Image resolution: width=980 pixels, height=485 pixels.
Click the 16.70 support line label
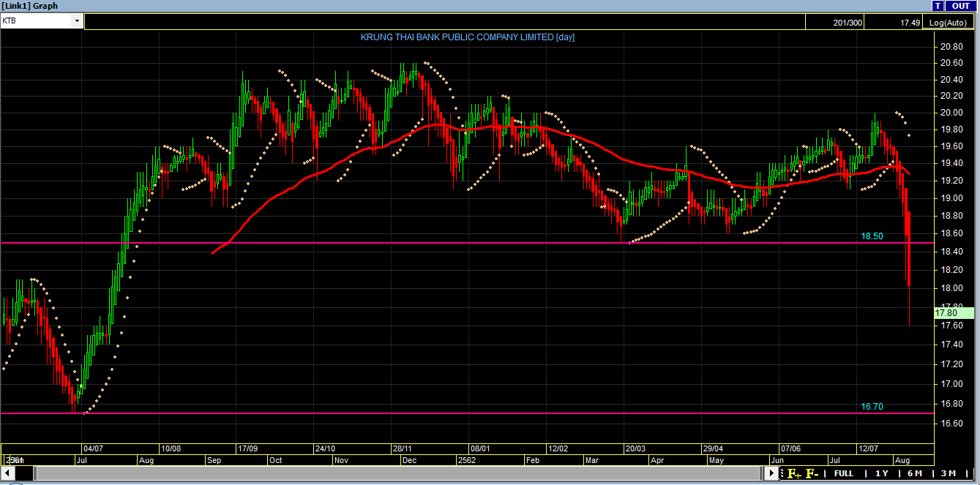pyautogui.click(x=872, y=407)
